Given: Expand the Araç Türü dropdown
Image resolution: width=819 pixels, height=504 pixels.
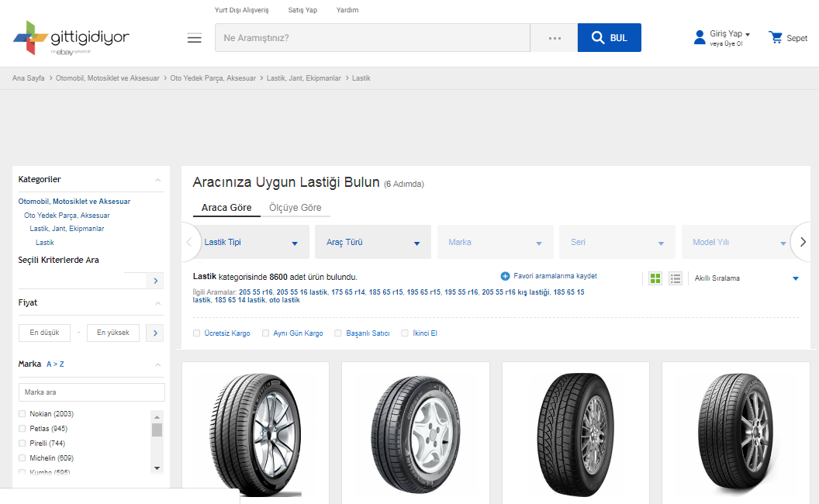Looking at the screenshot, I should point(372,243).
